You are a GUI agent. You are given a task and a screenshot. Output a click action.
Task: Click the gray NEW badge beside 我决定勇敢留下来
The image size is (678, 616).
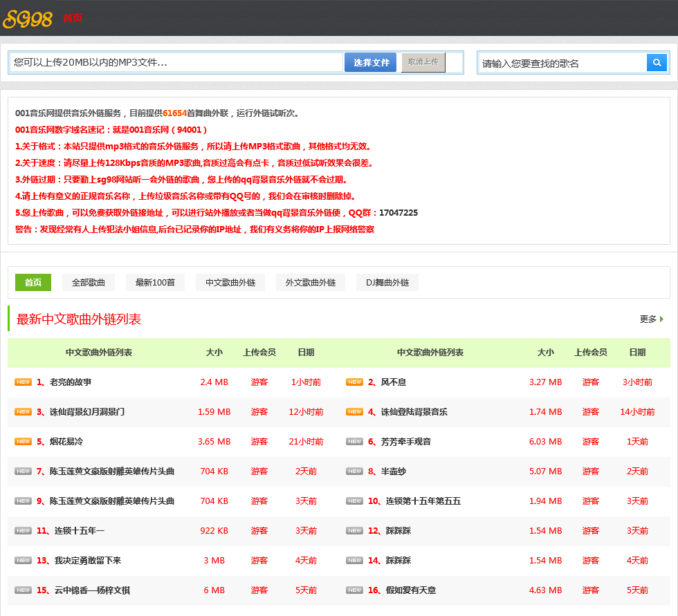click(x=24, y=560)
